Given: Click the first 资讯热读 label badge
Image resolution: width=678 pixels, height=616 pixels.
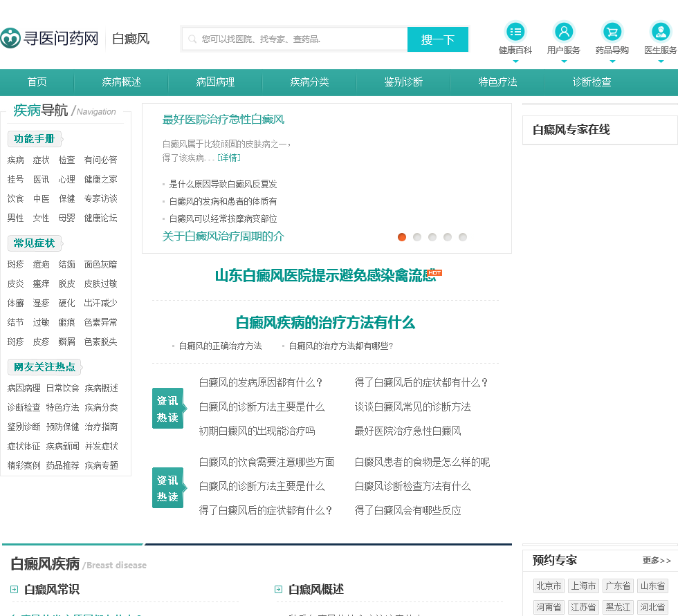Looking at the screenshot, I should 167,409.
